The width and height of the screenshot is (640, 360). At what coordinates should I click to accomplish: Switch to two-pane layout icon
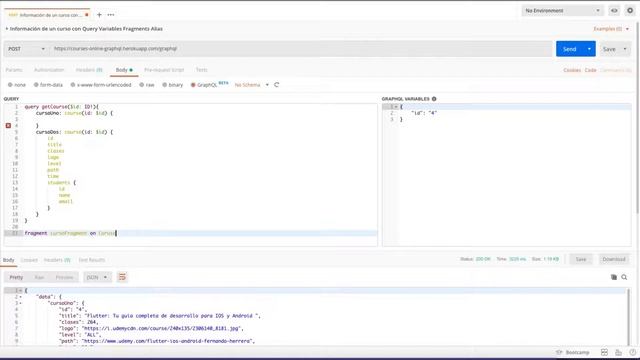click(x=604, y=352)
